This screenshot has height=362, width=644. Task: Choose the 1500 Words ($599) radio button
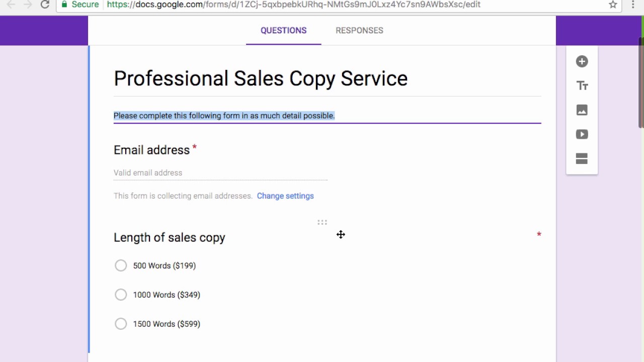click(x=121, y=324)
